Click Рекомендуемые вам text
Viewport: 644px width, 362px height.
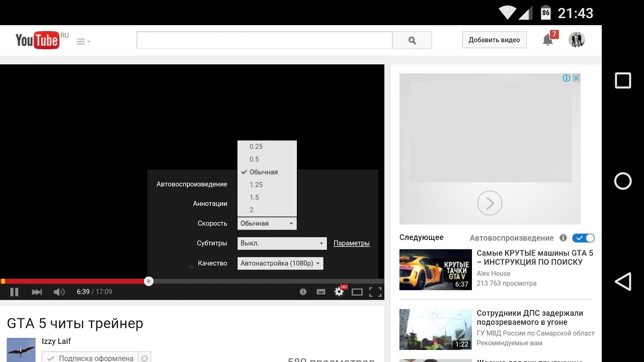click(x=510, y=343)
